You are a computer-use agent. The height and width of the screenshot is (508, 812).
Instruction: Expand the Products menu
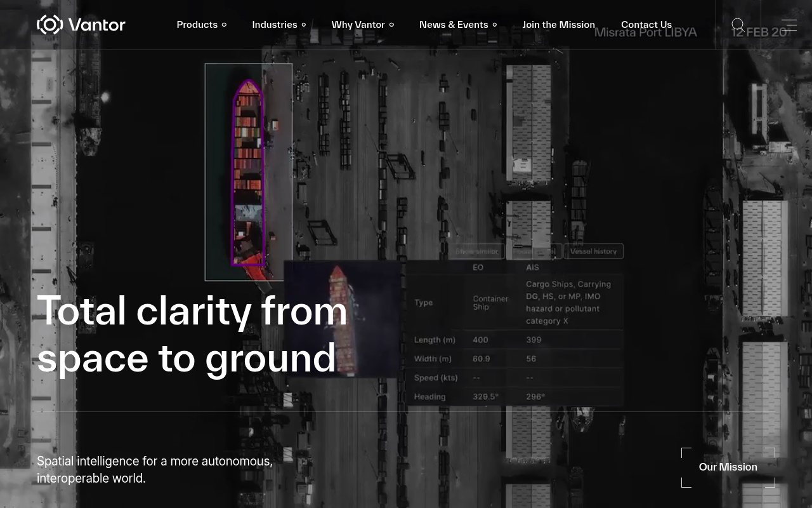[202, 25]
